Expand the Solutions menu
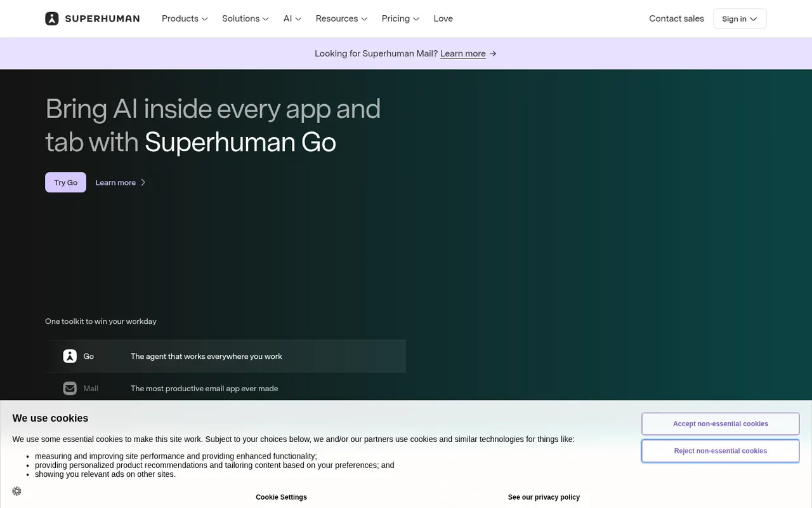The image size is (812, 508). click(x=246, y=18)
